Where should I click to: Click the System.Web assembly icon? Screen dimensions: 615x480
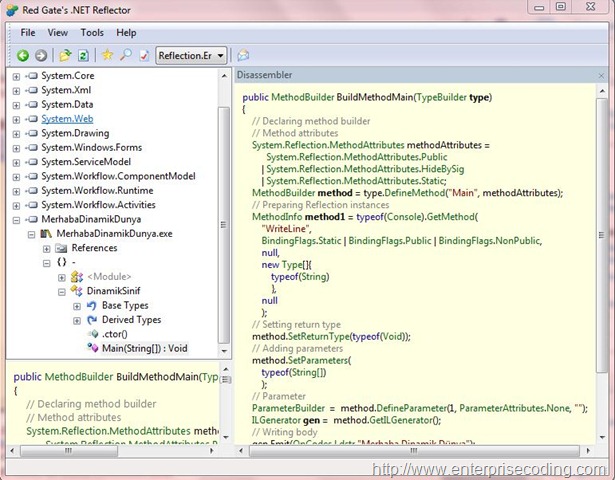(31, 119)
